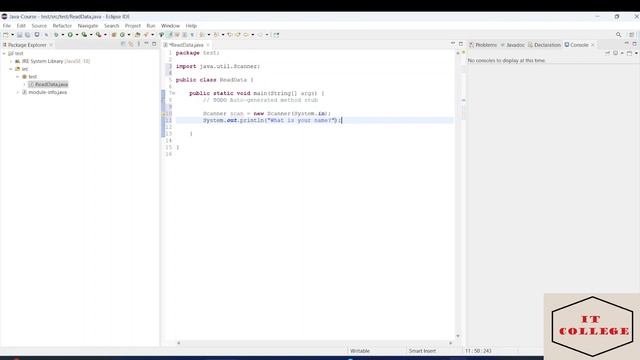Click Display Selected Console icon
The width and height of the screenshot is (640, 360).
pos(615,53)
